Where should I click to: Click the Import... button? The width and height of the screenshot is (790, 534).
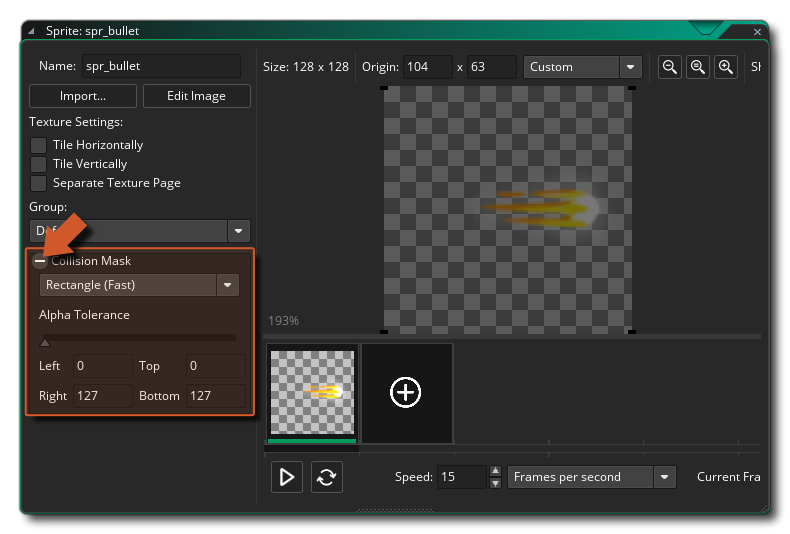pyautogui.click(x=83, y=96)
